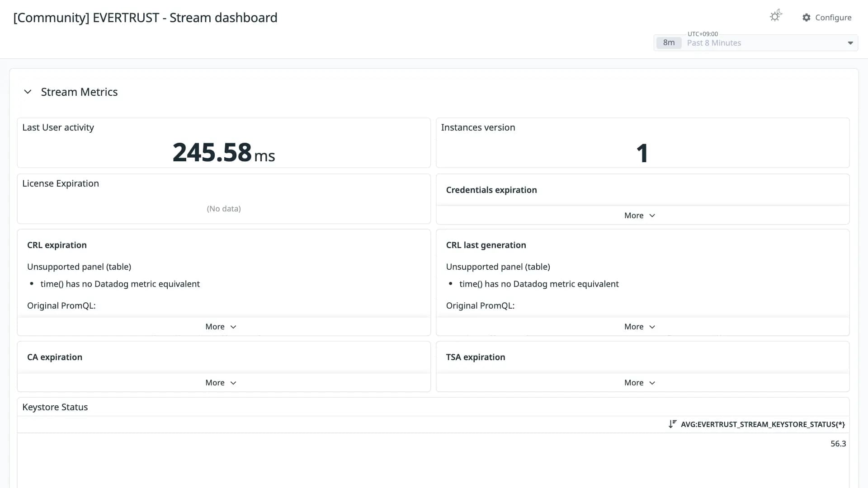This screenshot has width=868, height=488.
Task: Click the Last User activity widget title
Action: [58, 127]
